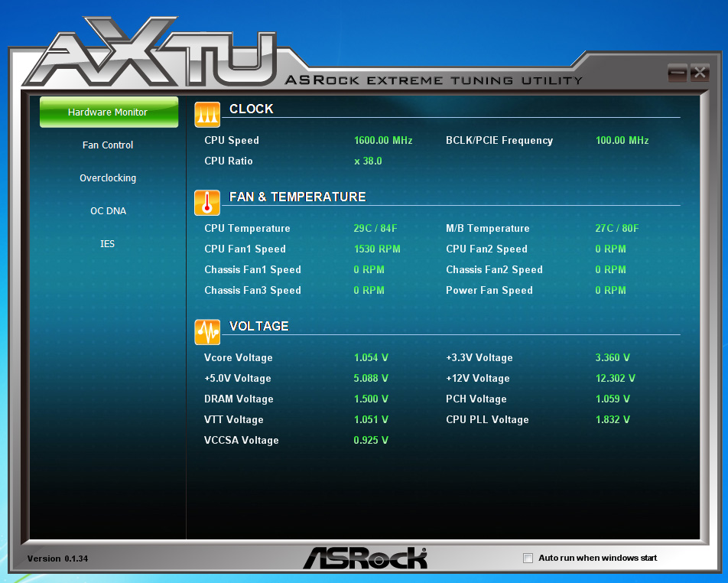Screen dimensions: 728x583
Task: Click +12V Voltage value 12.302 V
Action: tap(615, 378)
